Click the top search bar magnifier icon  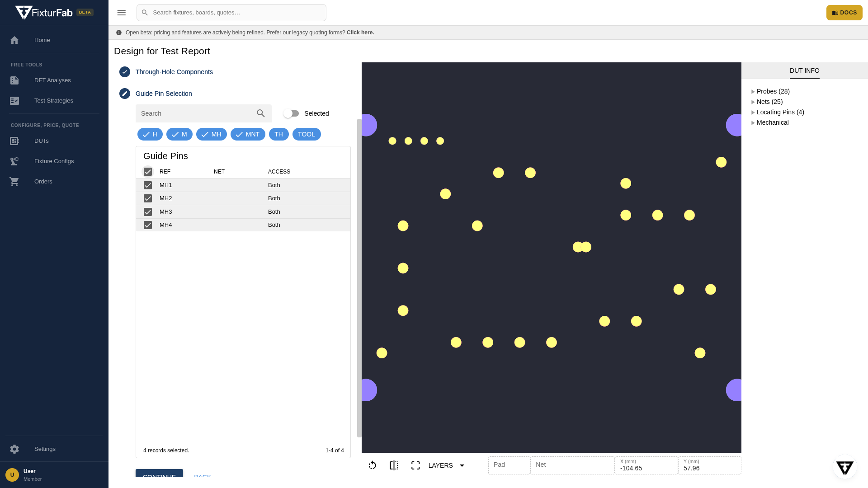pyautogui.click(x=145, y=13)
